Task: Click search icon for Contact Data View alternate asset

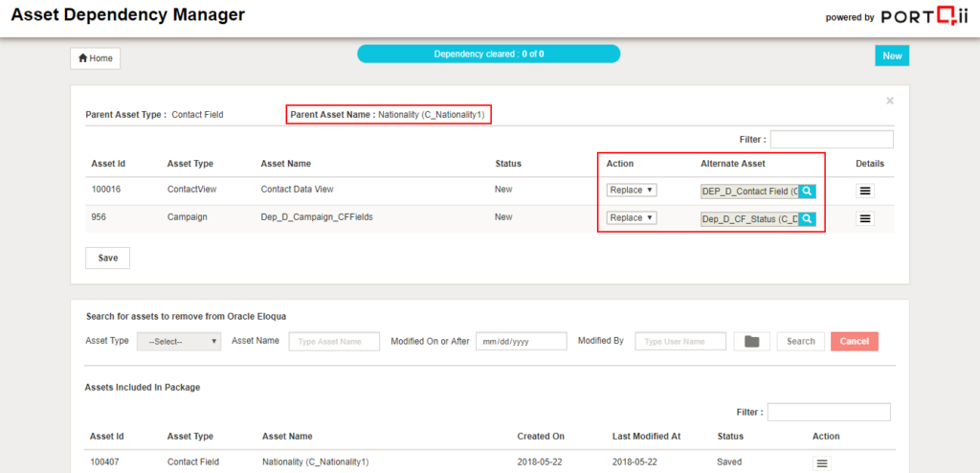Action: point(807,191)
